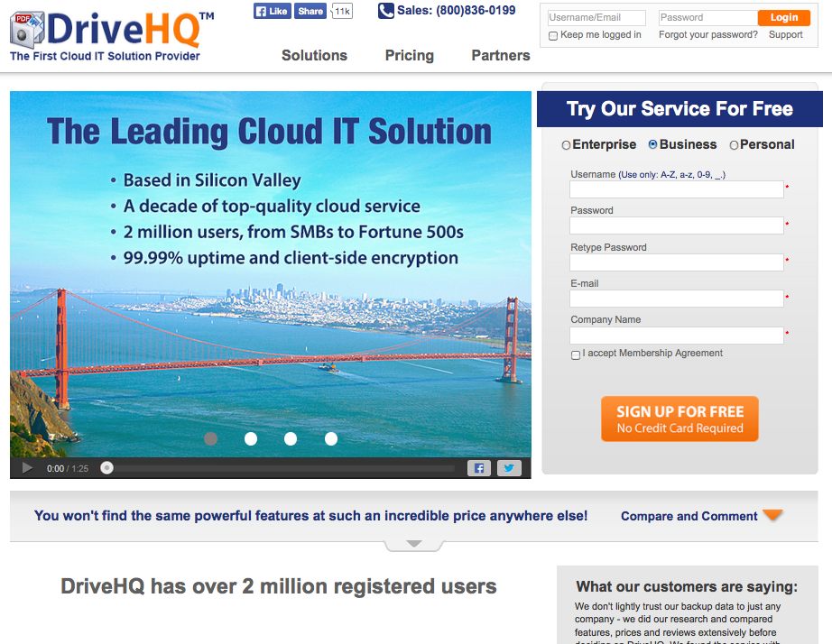Click the Company Name field

(x=677, y=336)
